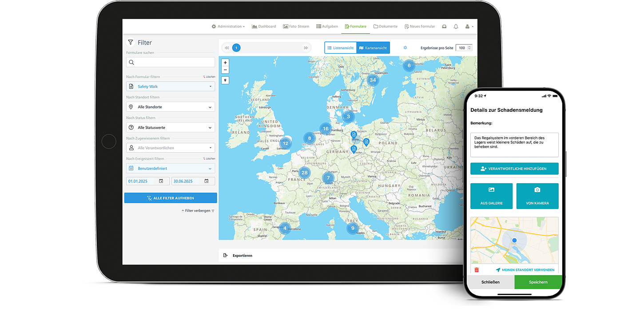Click Alle Filter Aufheben button
The height and width of the screenshot is (315, 644).
pos(171,198)
